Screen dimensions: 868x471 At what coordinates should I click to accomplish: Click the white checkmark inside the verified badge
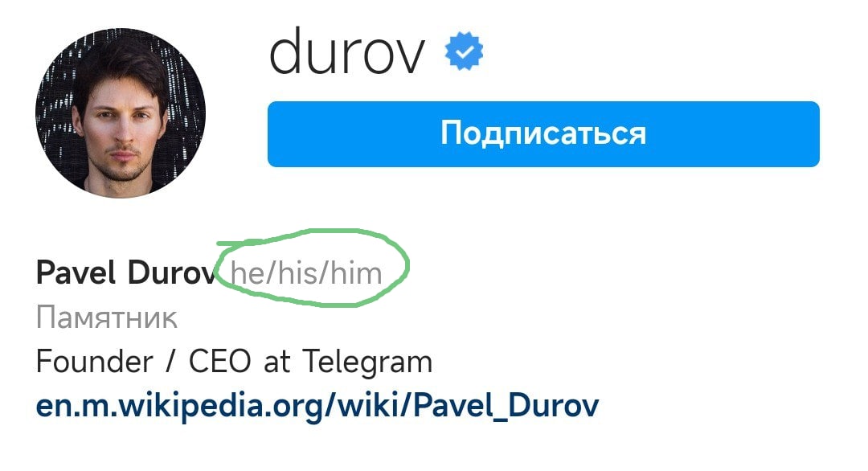tap(465, 52)
